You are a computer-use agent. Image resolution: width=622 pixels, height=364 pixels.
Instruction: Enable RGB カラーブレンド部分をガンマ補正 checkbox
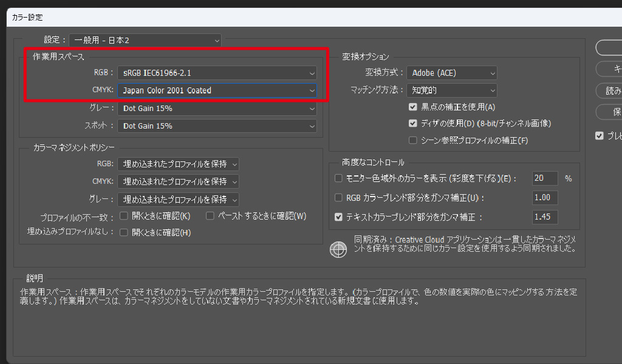[x=339, y=198]
